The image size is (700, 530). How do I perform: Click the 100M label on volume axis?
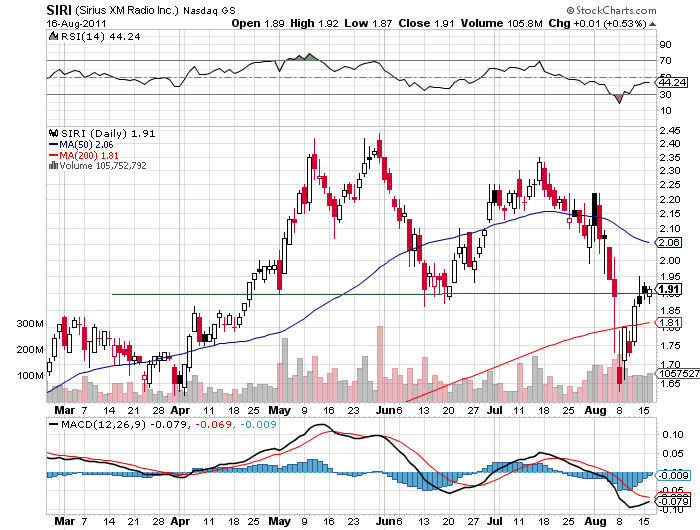30,376
